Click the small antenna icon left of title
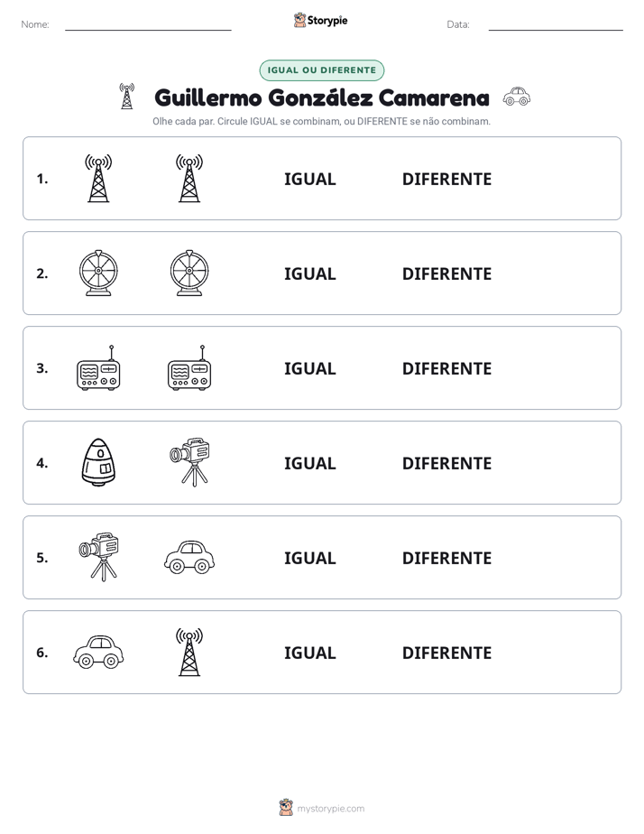This screenshot has width=644, height=834. pos(126,97)
